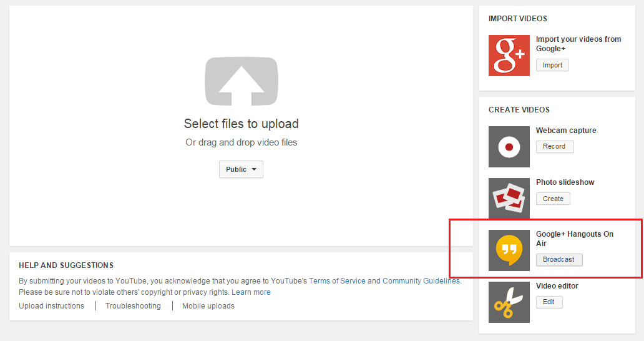
Task: Click 'Google+ Hangouts On Air' title
Action: tap(575, 239)
